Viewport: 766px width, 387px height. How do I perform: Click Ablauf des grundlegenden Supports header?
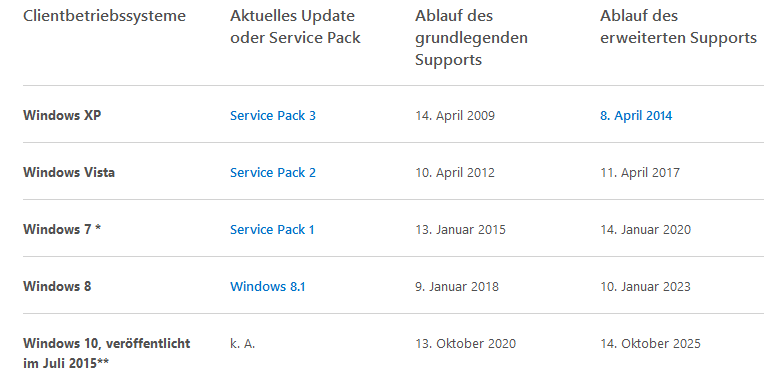pyautogui.click(x=471, y=38)
